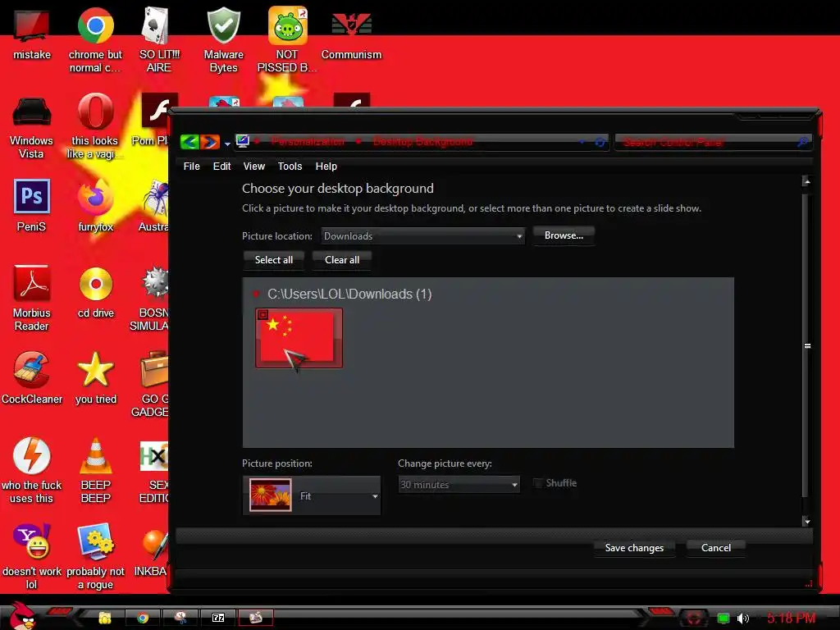
Task: Open the Help menu
Action: (326, 167)
